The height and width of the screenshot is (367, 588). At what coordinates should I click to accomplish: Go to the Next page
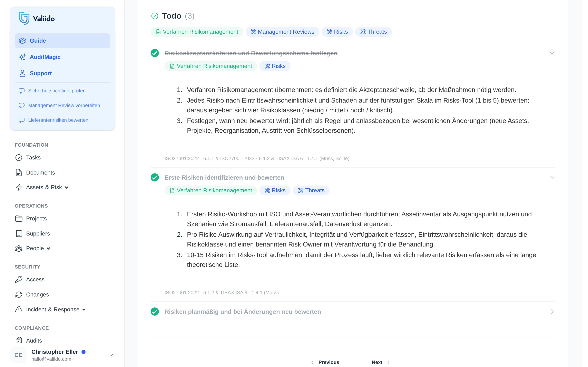381,362
